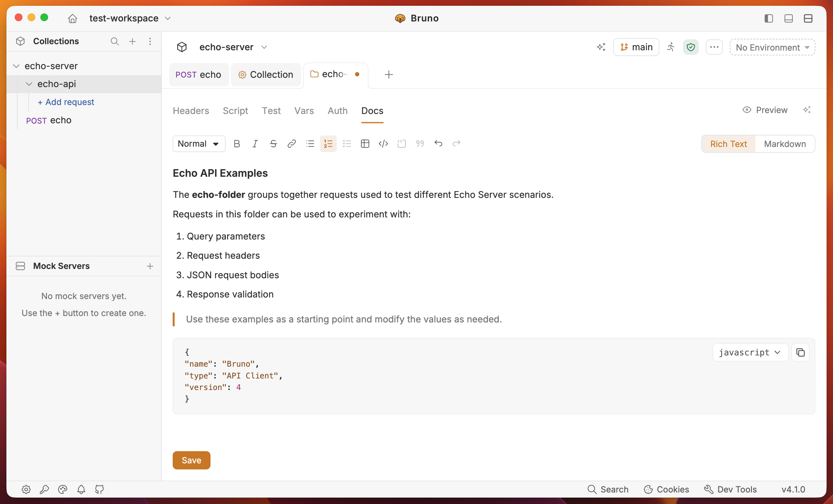Open the Headers tab
Screen dimensions: 833x504
(191, 111)
